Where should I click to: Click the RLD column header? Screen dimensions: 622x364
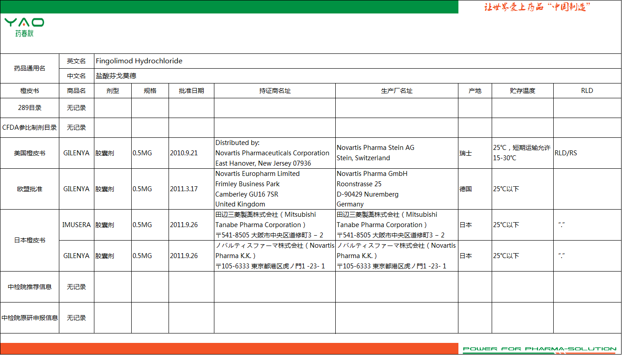coord(587,91)
